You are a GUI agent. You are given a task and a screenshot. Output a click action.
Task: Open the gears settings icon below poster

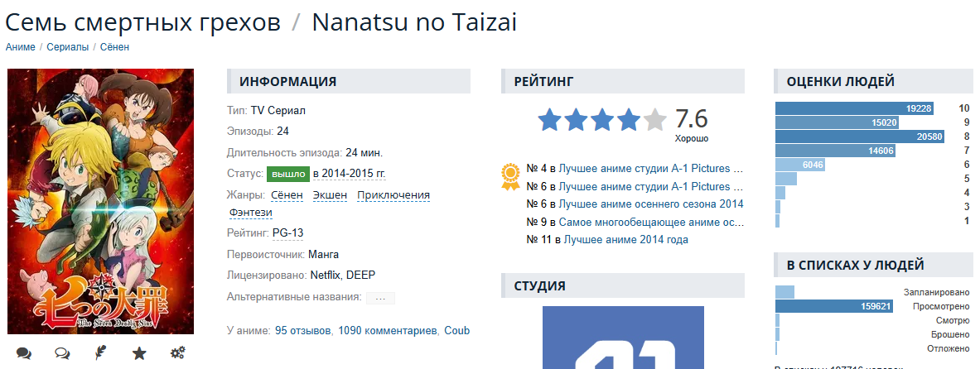177,353
